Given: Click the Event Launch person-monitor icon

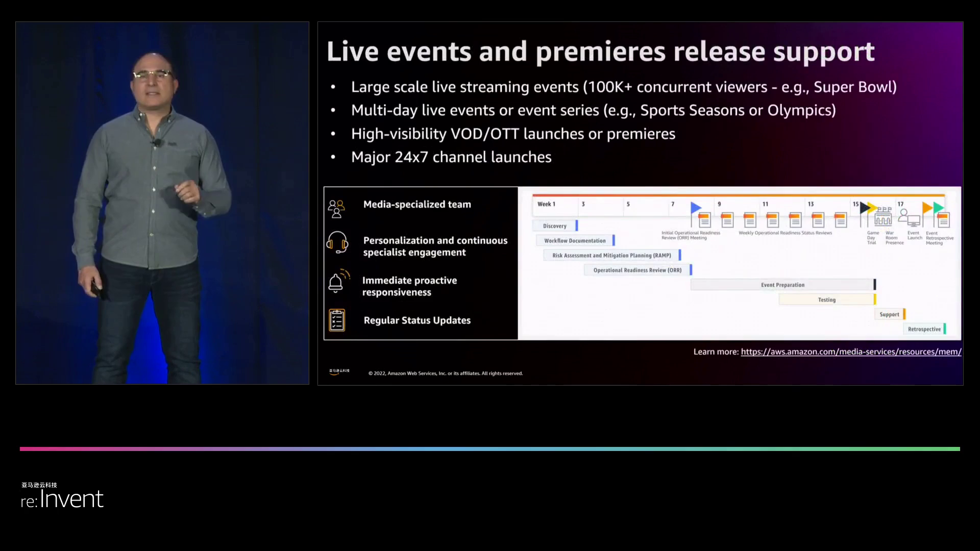Looking at the screenshot, I should [909, 217].
